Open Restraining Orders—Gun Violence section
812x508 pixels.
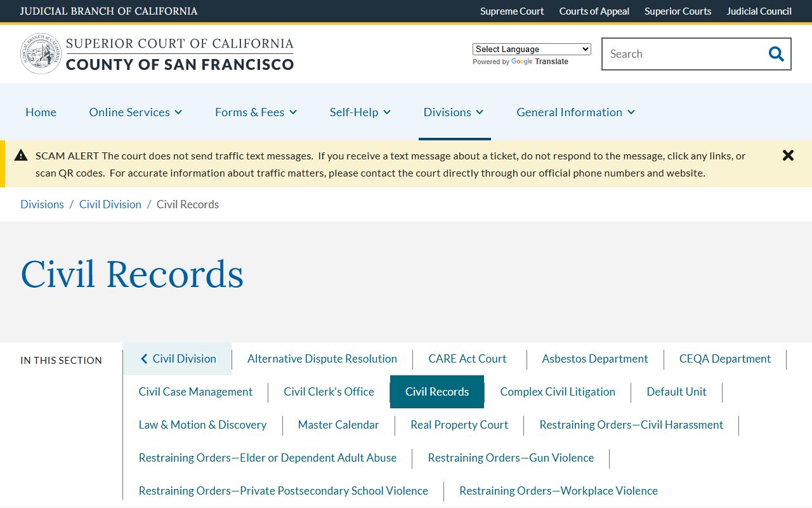pos(511,458)
